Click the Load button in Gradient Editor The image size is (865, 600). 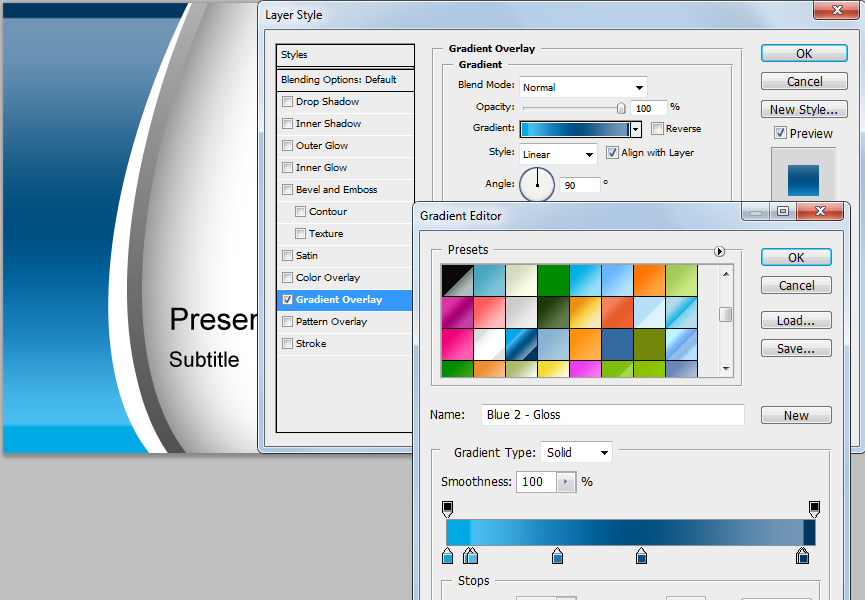(796, 320)
